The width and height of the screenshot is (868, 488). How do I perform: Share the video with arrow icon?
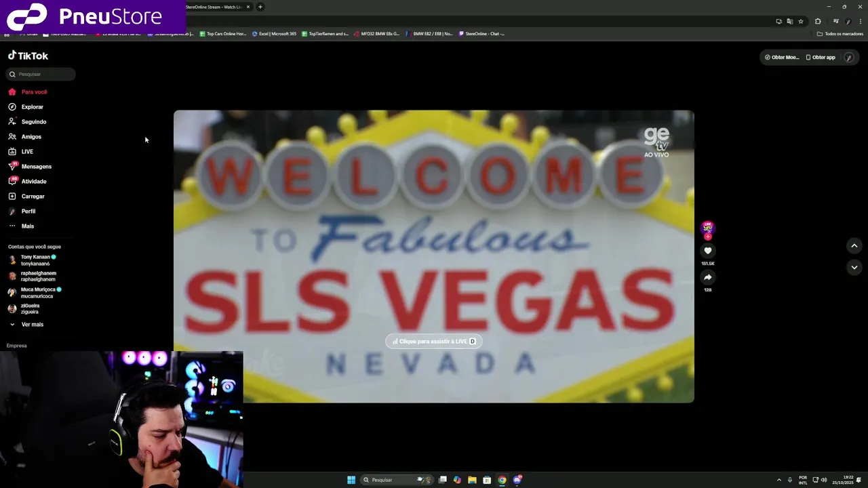pos(707,277)
